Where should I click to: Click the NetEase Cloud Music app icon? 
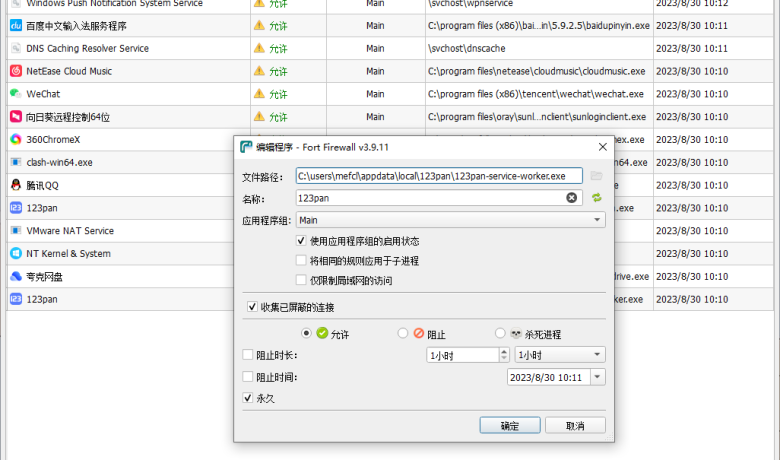coord(16,71)
